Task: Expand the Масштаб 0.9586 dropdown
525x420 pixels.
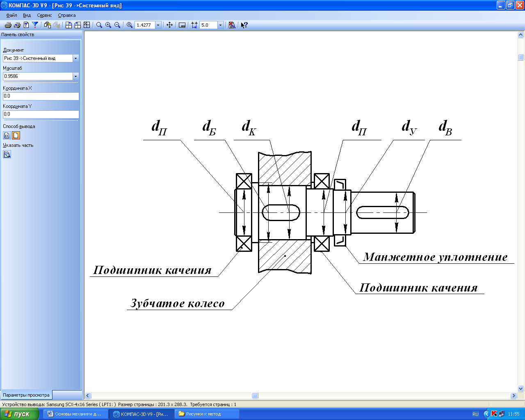Action: [75, 76]
